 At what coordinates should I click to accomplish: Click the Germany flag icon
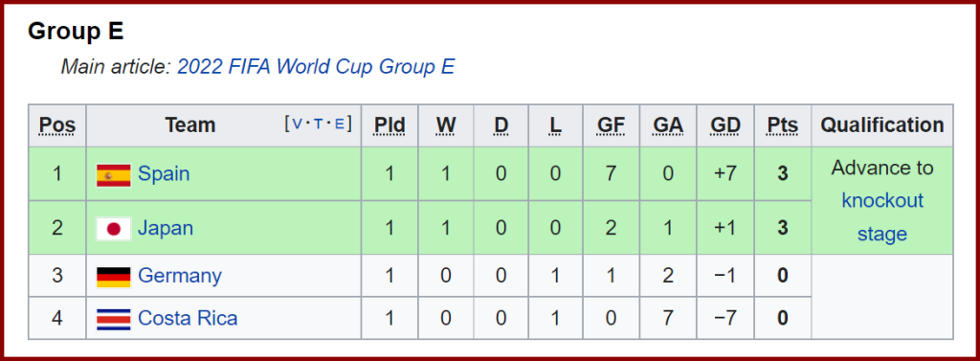point(113,277)
